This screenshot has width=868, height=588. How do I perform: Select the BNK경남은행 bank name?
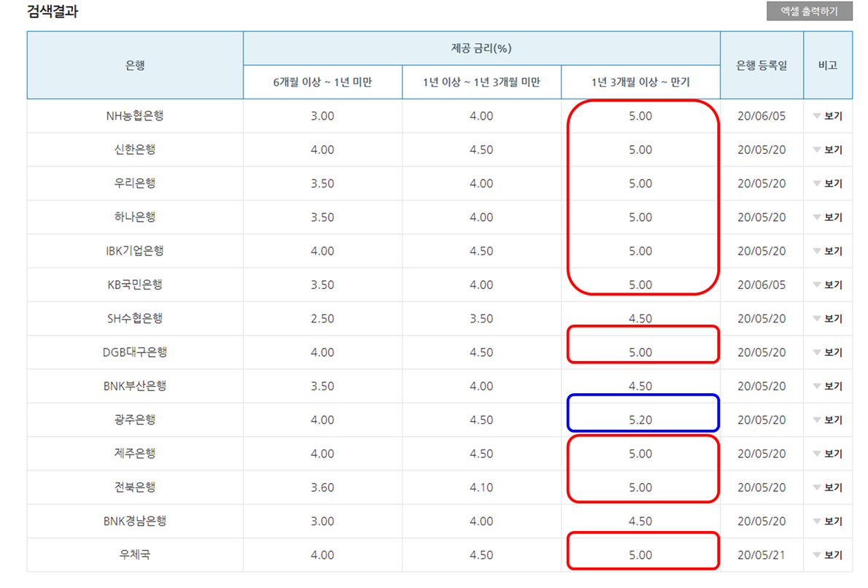point(134,521)
